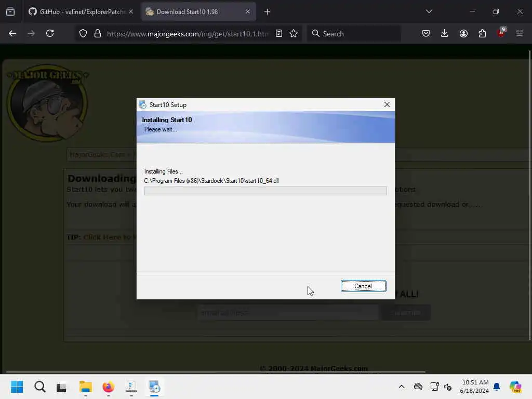
Task: Open tracking protection shield icon
Action: pos(83,34)
